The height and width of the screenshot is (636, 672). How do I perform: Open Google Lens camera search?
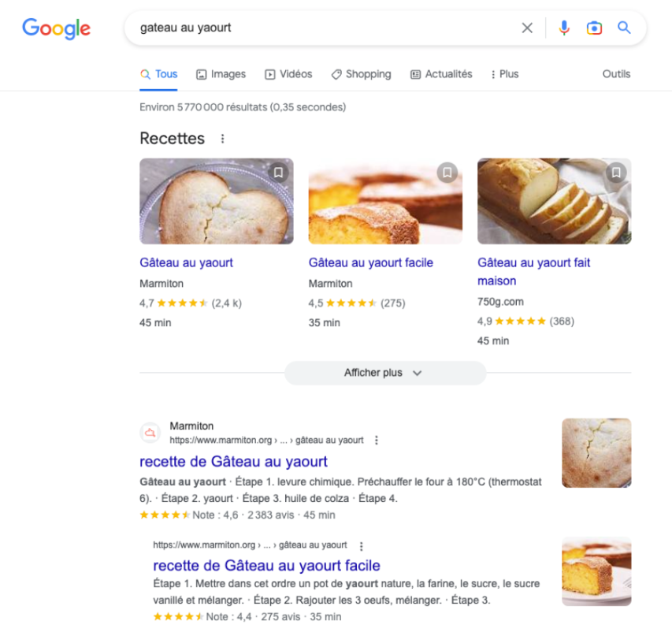pos(594,27)
